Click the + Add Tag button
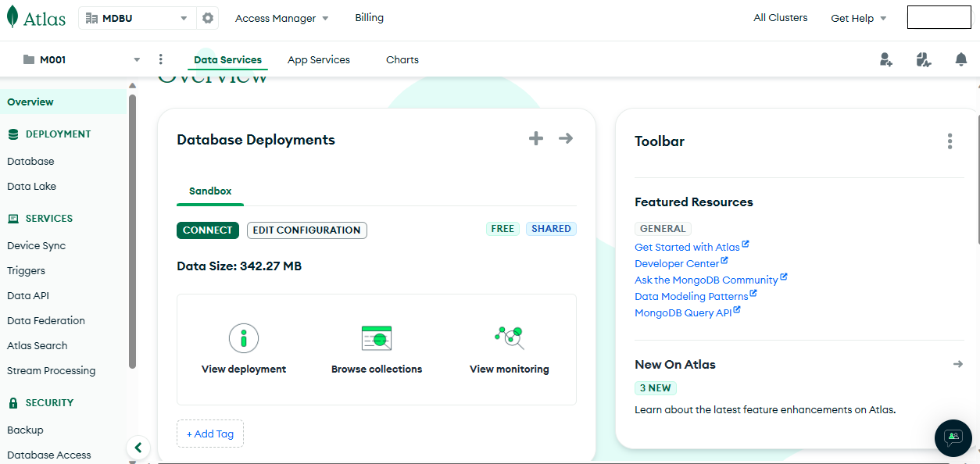Screen dimensions: 980x464 point(210,434)
